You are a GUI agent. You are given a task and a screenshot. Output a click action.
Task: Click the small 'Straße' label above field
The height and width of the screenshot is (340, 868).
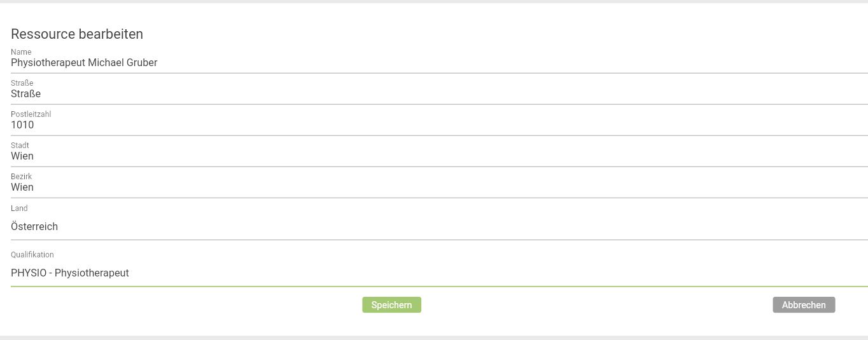tap(22, 83)
